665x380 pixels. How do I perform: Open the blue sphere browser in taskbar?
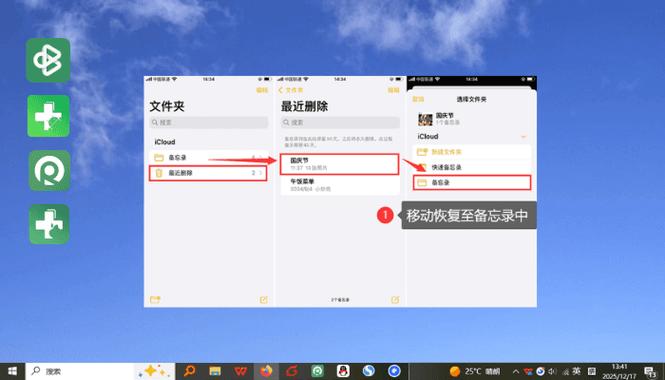pyautogui.click(x=369, y=372)
